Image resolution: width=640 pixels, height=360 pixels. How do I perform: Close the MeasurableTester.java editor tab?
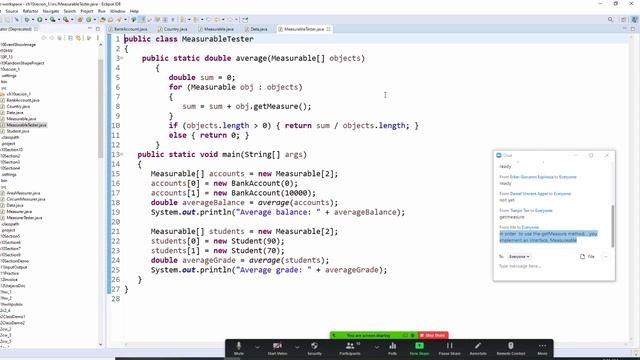(x=329, y=29)
